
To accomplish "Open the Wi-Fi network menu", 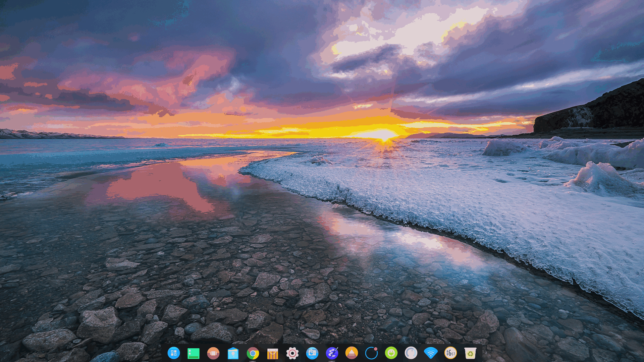I will (431, 353).
